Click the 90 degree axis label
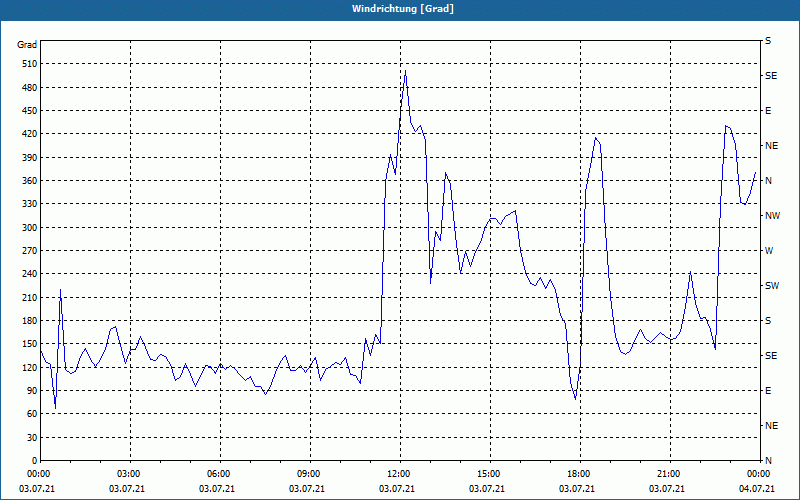Screen dimensions: 800x500 (x=32, y=391)
